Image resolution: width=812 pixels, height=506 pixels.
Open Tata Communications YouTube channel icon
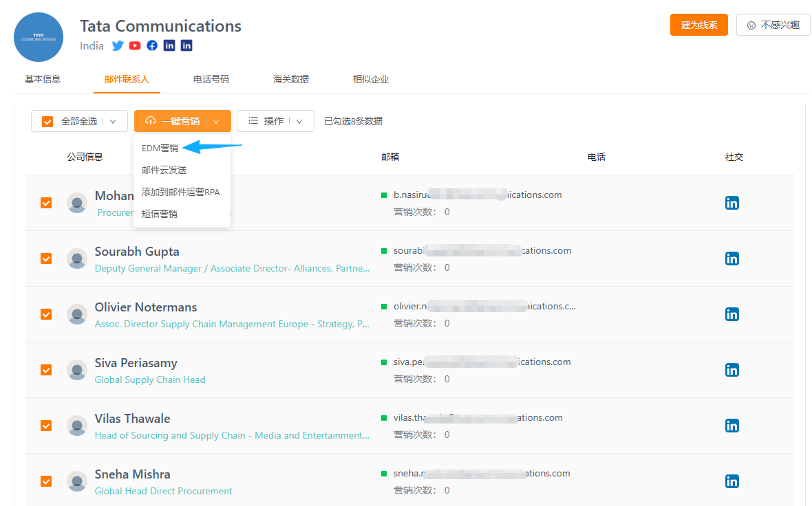[135, 45]
